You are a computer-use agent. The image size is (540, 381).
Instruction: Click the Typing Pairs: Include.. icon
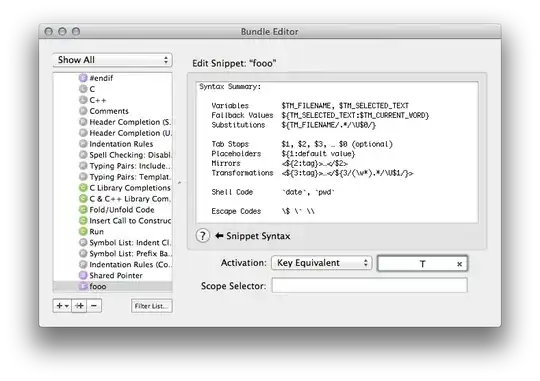(83, 166)
